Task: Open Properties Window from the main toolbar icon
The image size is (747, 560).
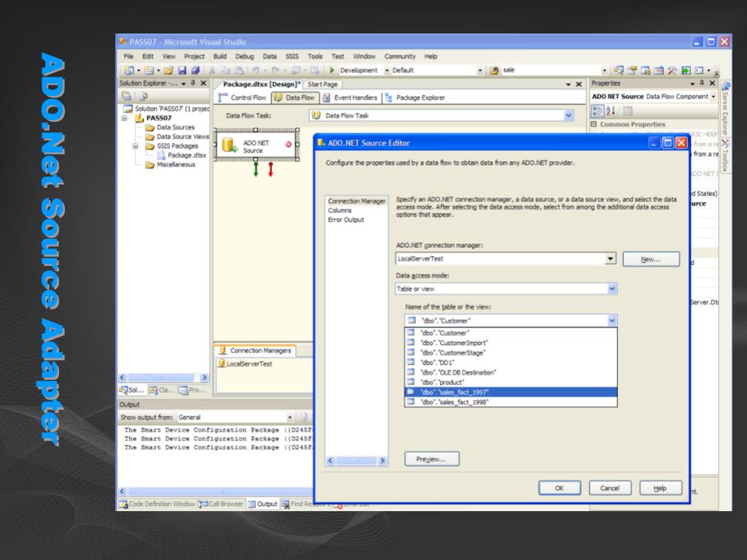Action: tap(632, 71)
